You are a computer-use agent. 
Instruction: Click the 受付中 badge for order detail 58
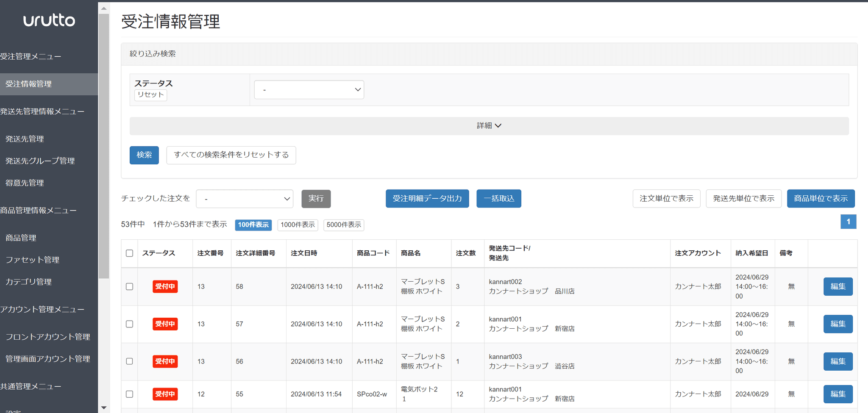click(165, 287)
